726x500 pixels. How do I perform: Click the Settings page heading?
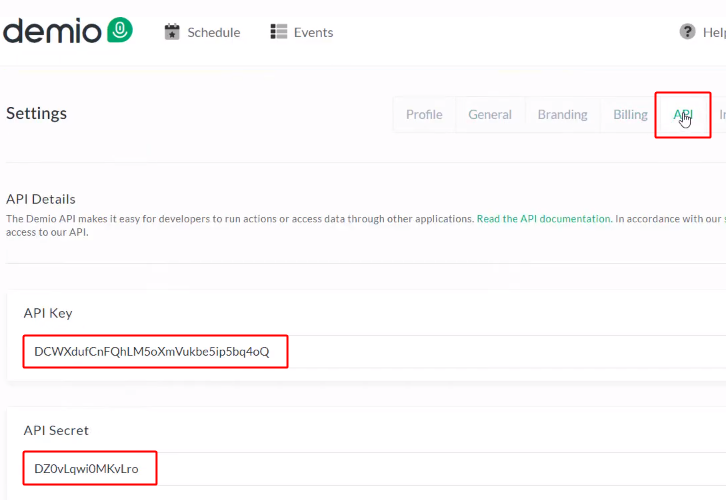37,113
